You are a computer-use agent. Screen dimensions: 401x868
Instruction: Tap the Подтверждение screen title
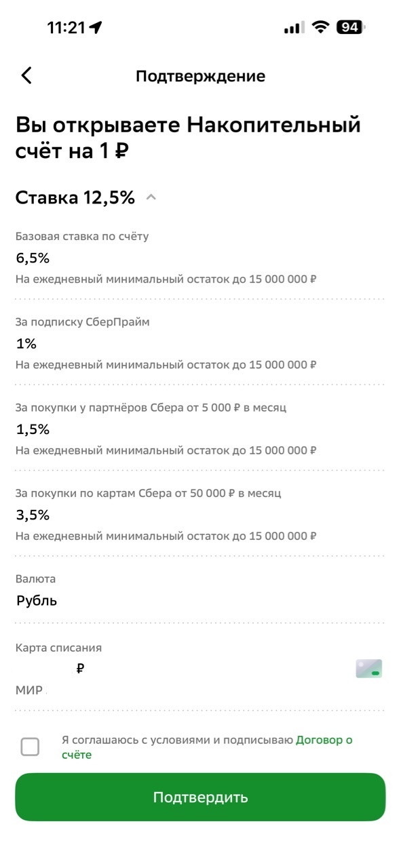[200, 75]
